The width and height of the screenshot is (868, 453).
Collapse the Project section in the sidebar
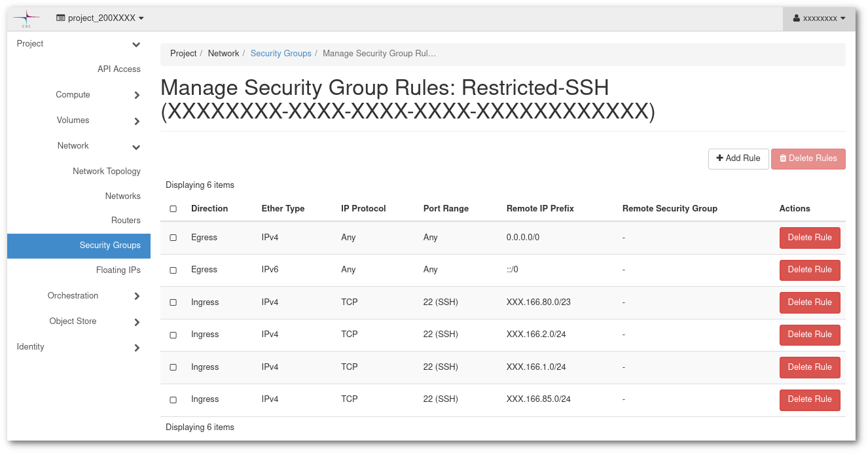point(136,44)
